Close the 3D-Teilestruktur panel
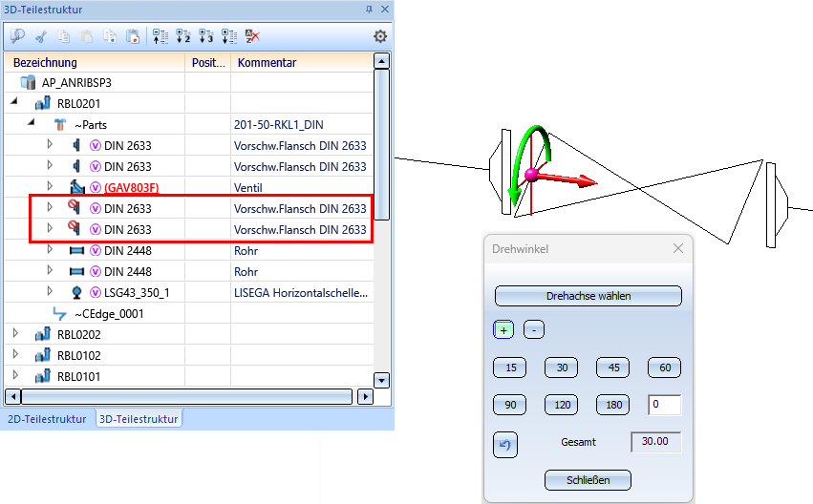813x504 pixels. pos(385,10)
